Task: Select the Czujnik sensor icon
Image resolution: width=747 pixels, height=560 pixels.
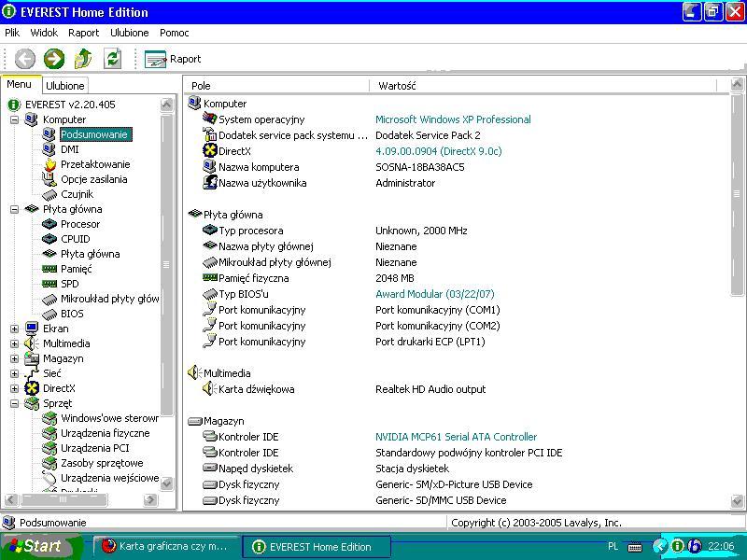Action: point(49,194)
